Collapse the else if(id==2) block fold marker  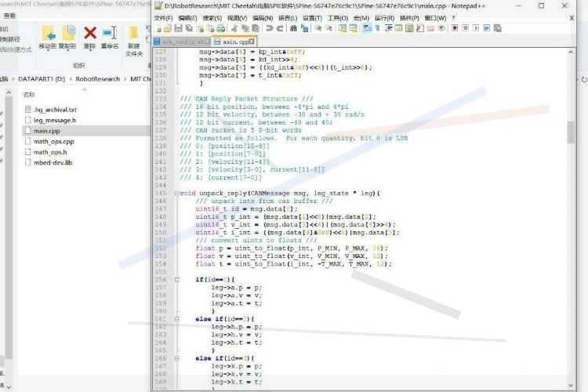pyautogui.click(x=176, y=319)
